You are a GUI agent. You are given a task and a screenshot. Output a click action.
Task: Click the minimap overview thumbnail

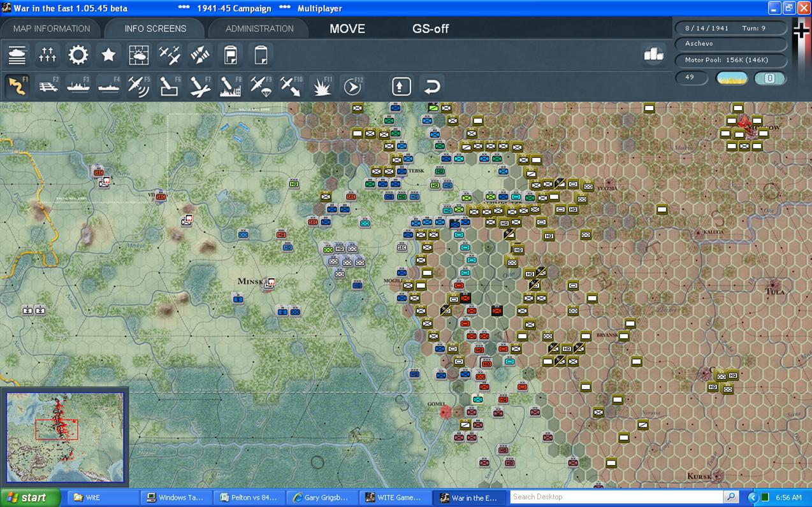(65, 438)
